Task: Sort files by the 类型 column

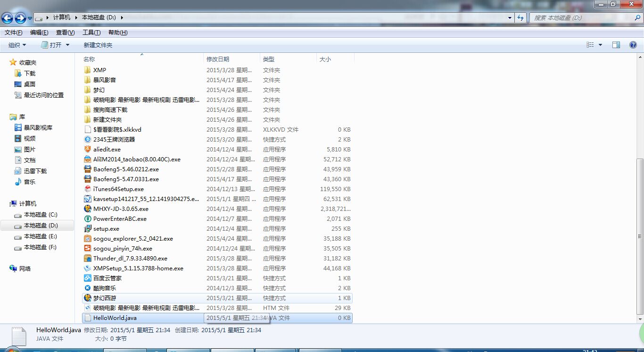Action: click(x=288, y=59)
